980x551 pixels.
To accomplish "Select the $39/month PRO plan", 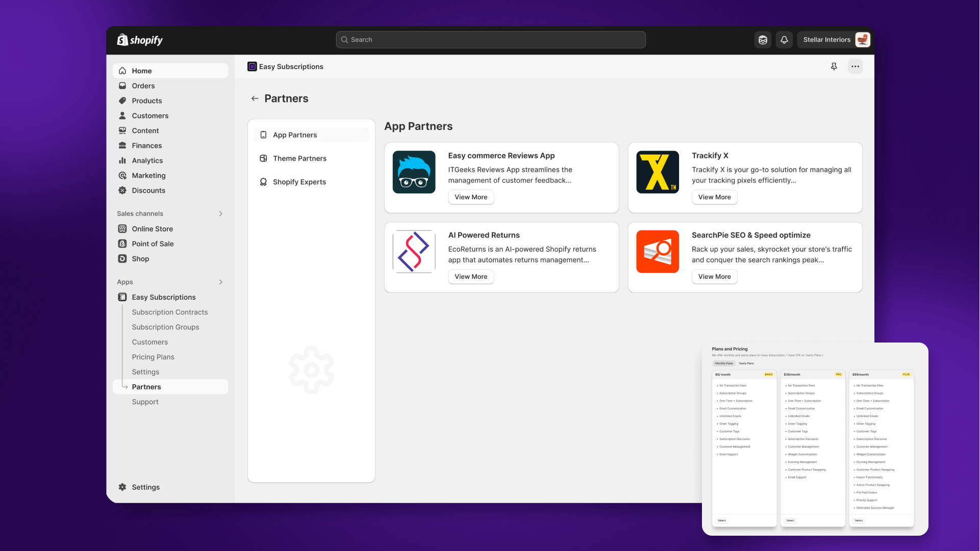I will 790,520.
